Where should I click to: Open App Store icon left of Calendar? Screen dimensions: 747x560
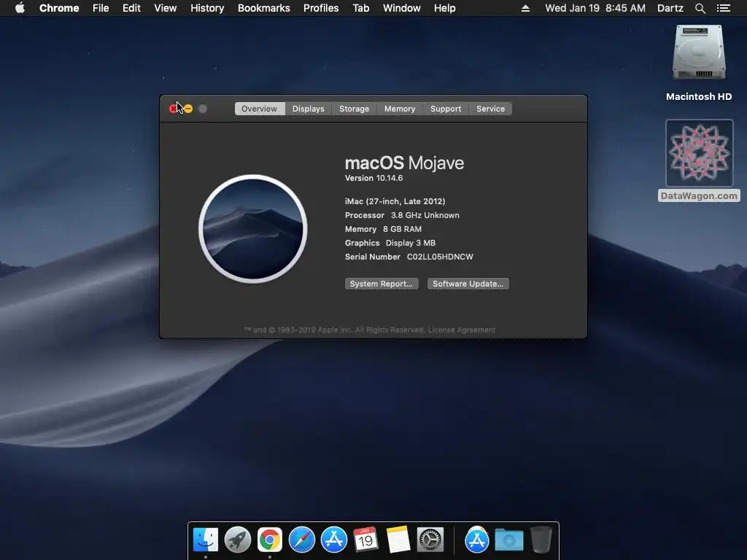pyautogui.click(x=334, y=540)
